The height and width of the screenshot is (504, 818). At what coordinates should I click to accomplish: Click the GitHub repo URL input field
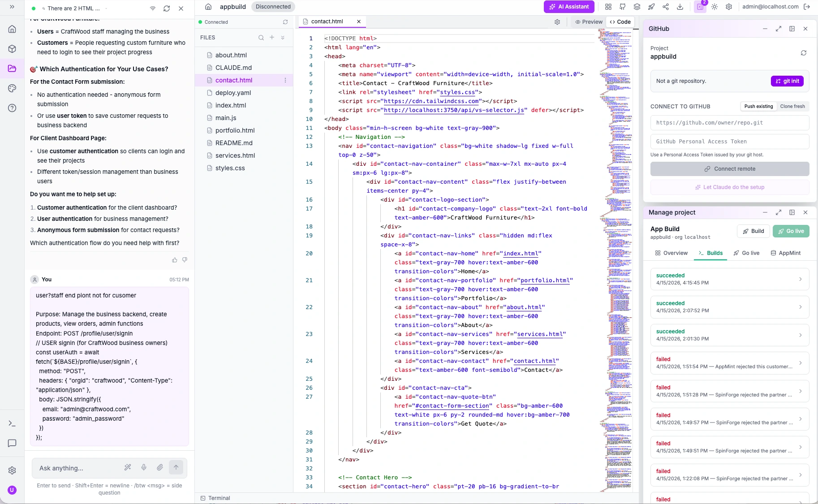coord(730,123)
